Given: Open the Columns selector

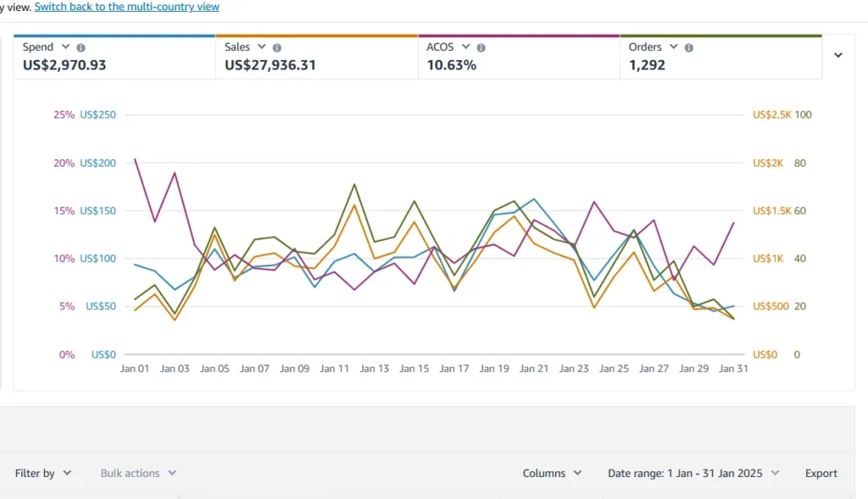Looking at the screenshot, I should pos(552,474).
